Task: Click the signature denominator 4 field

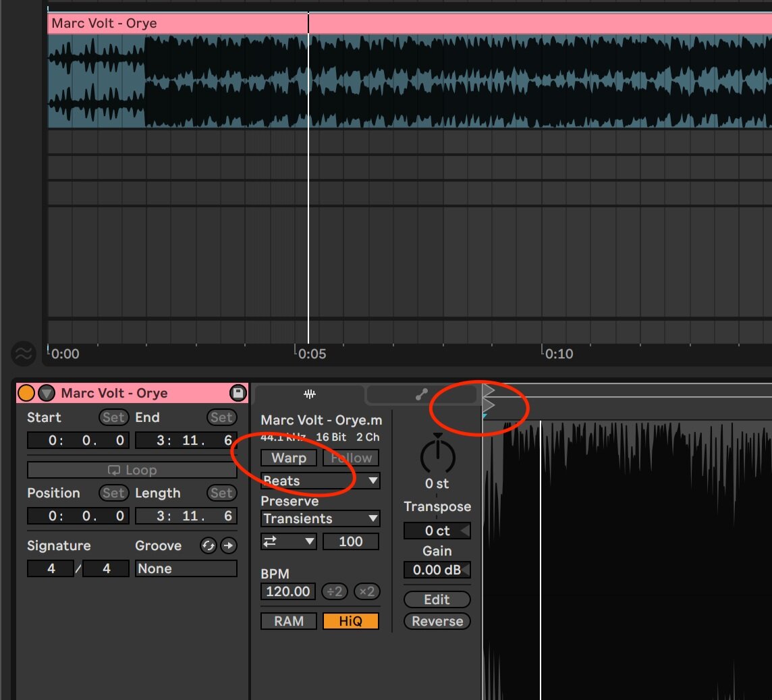Action: [106, 568]
